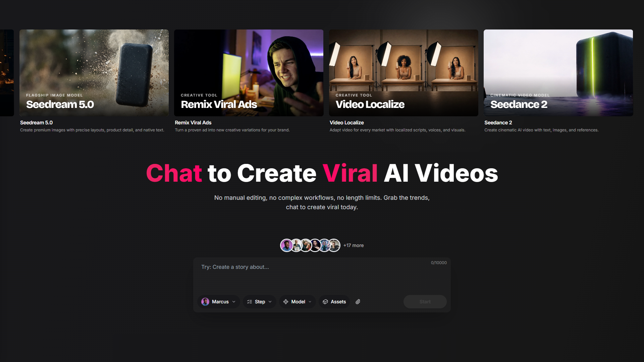Click 'Adapt video for every market' description

click(397, 130)
